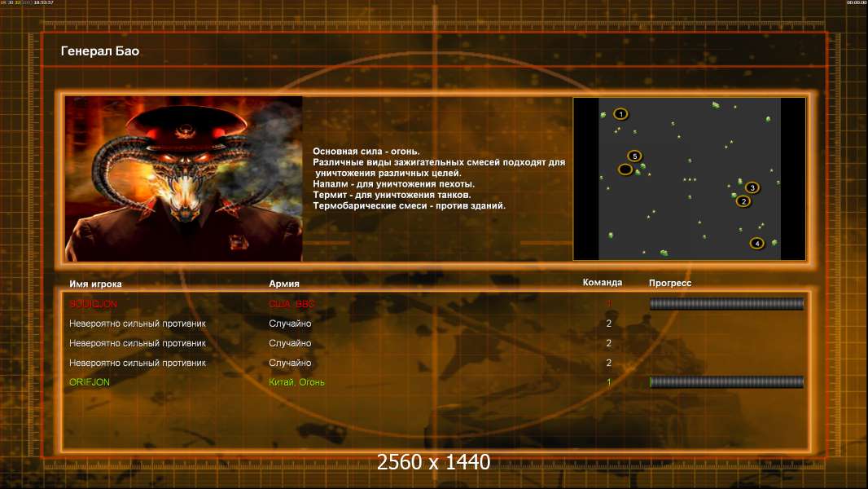Click the line "Напалм - для уничтожения пехоты."
This screenshot has width=868, height=489.
pyautogui.click(x=393, y=184)
